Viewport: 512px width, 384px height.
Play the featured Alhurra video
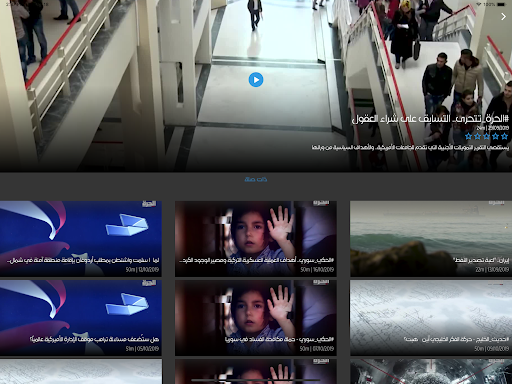click(256, 80)
